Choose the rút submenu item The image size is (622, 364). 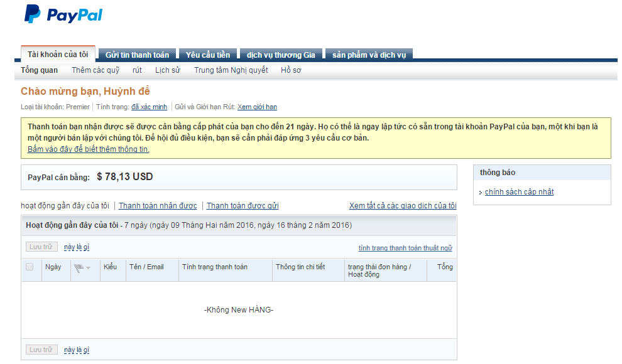coord(137,70)
